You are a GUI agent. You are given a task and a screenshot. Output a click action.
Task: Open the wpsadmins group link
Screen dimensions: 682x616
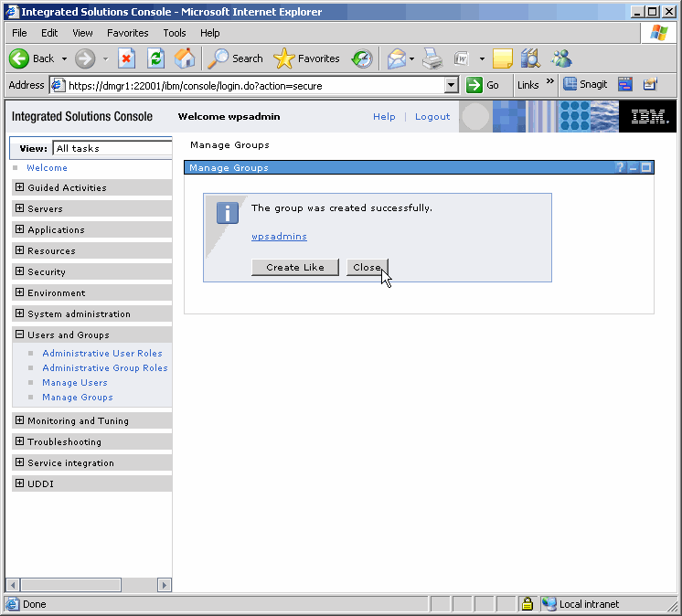click(x=279, y=237)
